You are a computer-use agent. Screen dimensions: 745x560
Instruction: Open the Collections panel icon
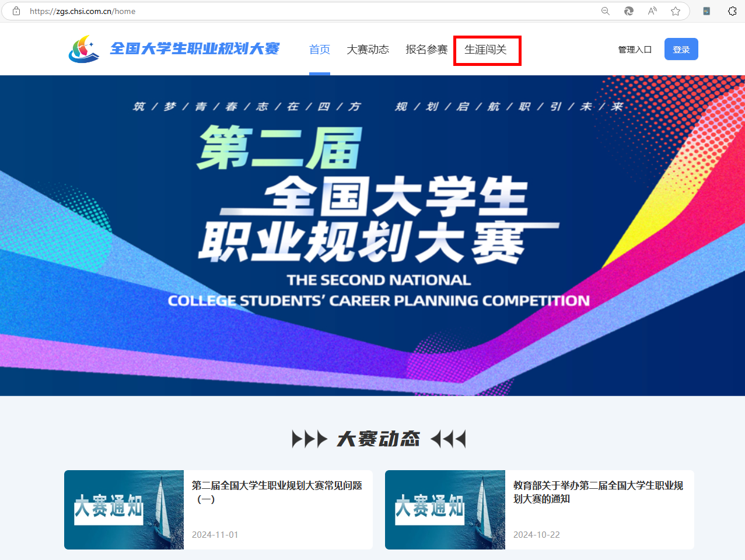tap(706, 10)
